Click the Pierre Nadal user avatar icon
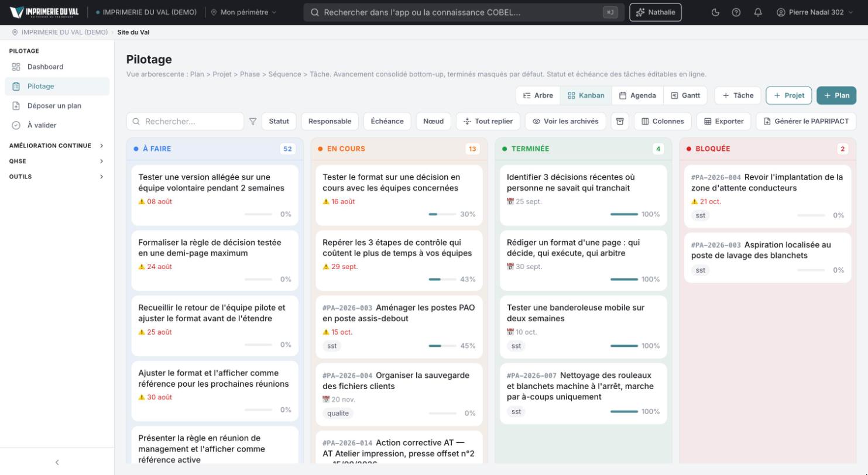 (x=781, y=12)
